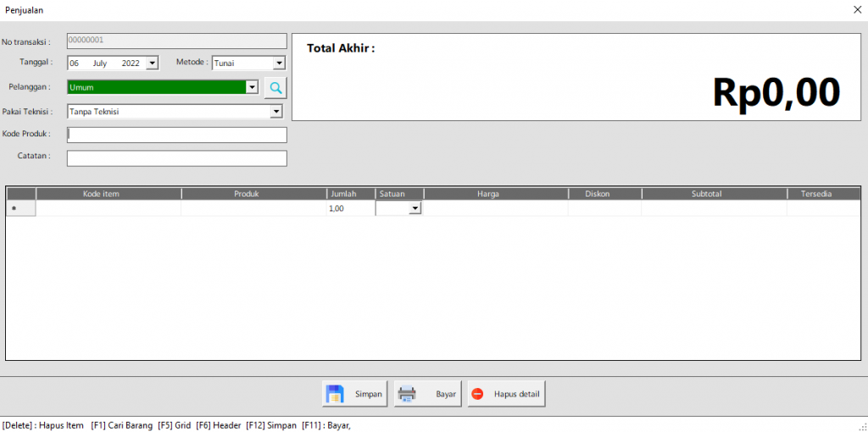This screenshot has height=432, width=868.
Task: Click the Harga column header
Action: tap(496, 194)
